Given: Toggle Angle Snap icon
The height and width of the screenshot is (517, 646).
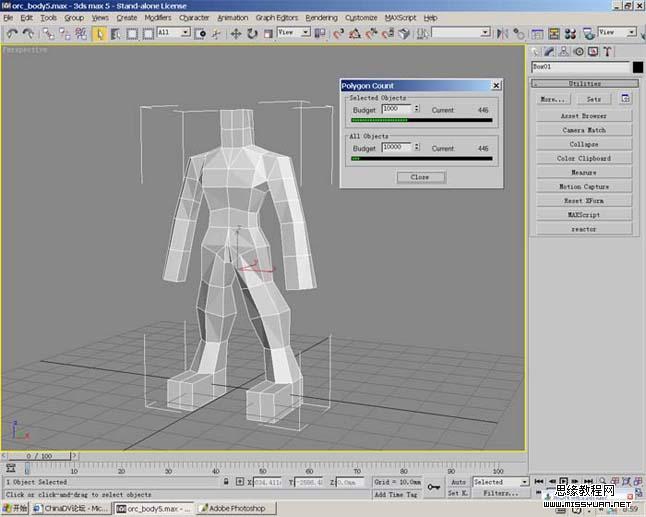Looking at the screenshot, I should [355, 34].
